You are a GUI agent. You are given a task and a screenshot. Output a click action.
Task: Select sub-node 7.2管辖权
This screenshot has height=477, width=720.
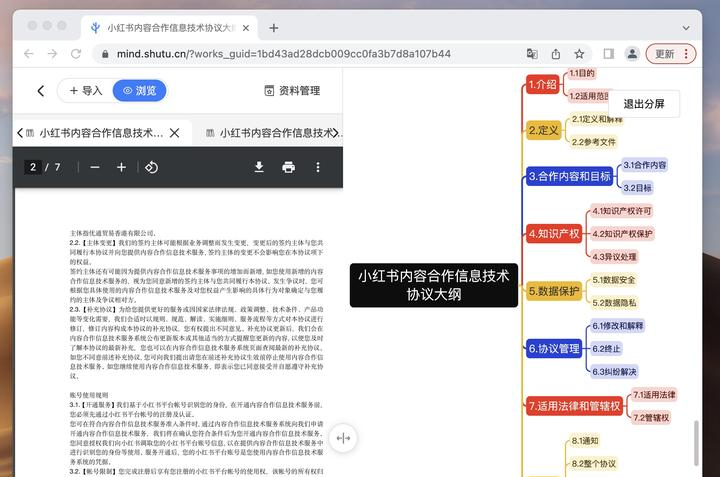pos(651,417)
